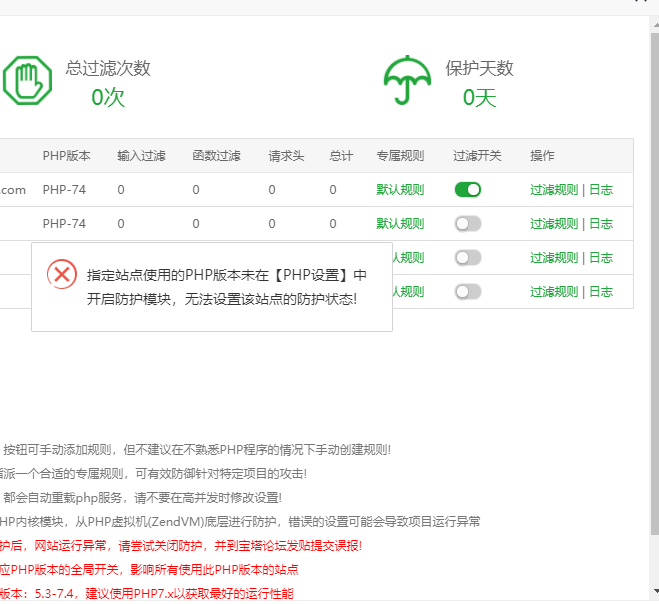Click the 操作 column header

pos(542,156)
